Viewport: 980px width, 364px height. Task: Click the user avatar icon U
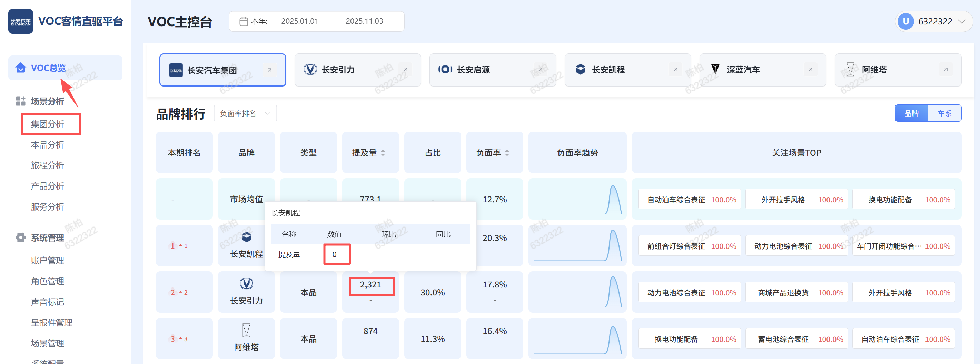click(906, 21)
